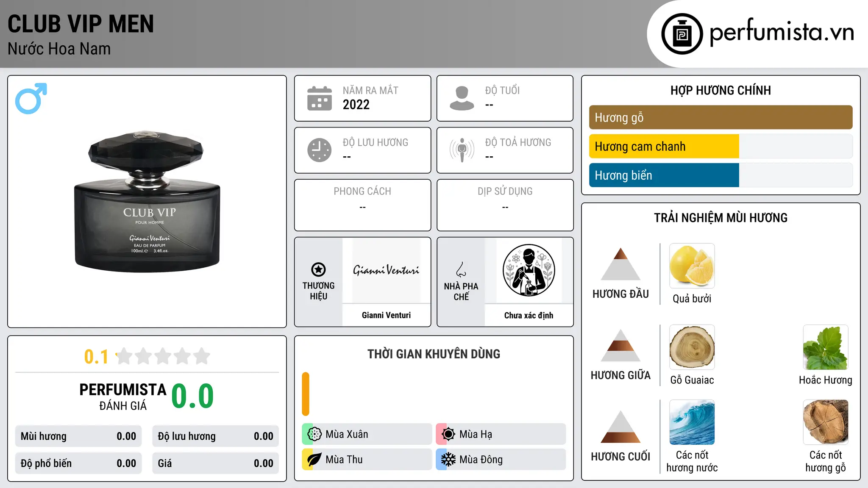The height and width of the screenshot is (488, 868).
Task: Click the Thời gian khuyên dùng heading
Action: pyautogui.click(x=434, y=354)
